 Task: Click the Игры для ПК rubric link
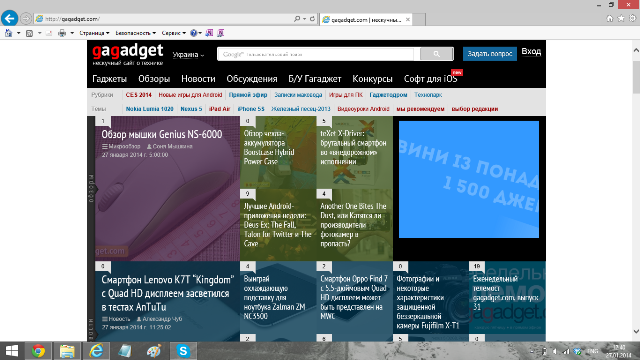(346, 95)
